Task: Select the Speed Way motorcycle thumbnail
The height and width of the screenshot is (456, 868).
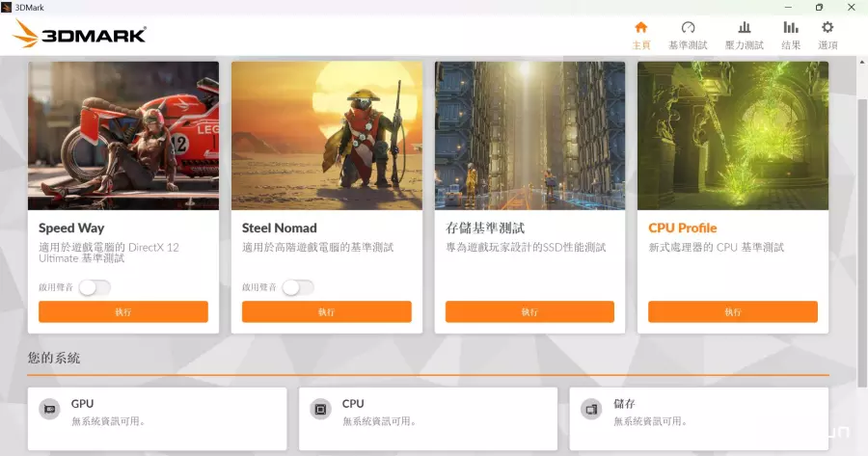Action: click(x=123, y=135)
